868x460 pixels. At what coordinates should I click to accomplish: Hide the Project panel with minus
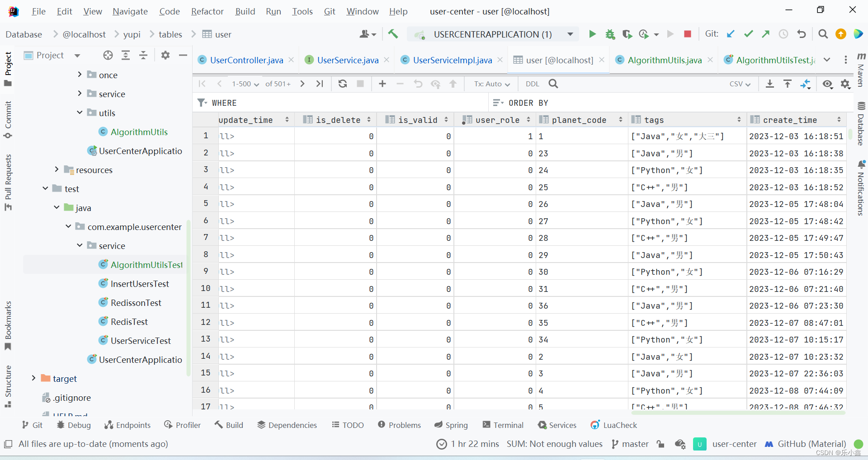(183, 55)
